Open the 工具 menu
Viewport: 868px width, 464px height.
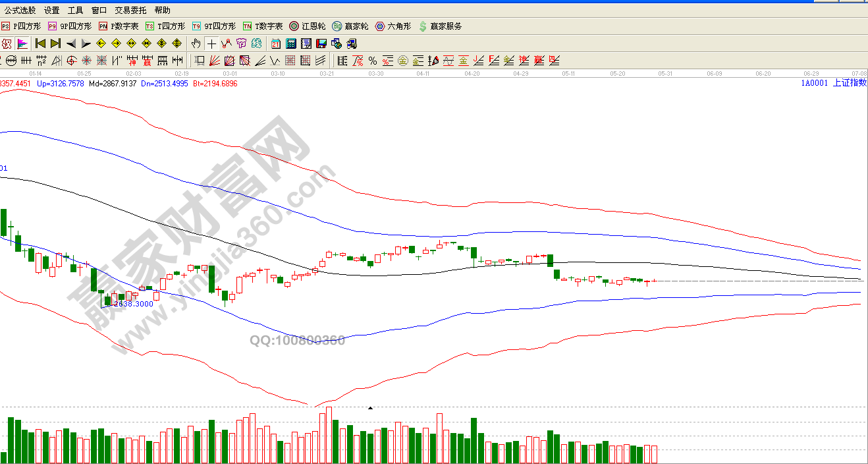coord(76,11)
